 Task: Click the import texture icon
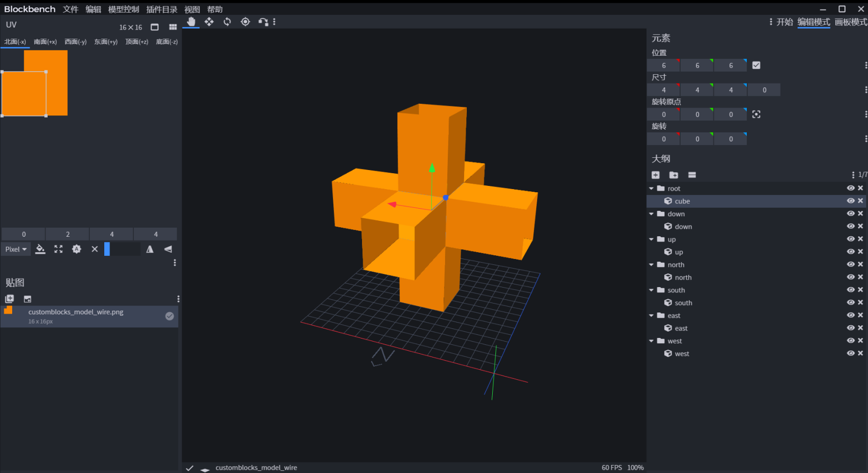[28, 299]
